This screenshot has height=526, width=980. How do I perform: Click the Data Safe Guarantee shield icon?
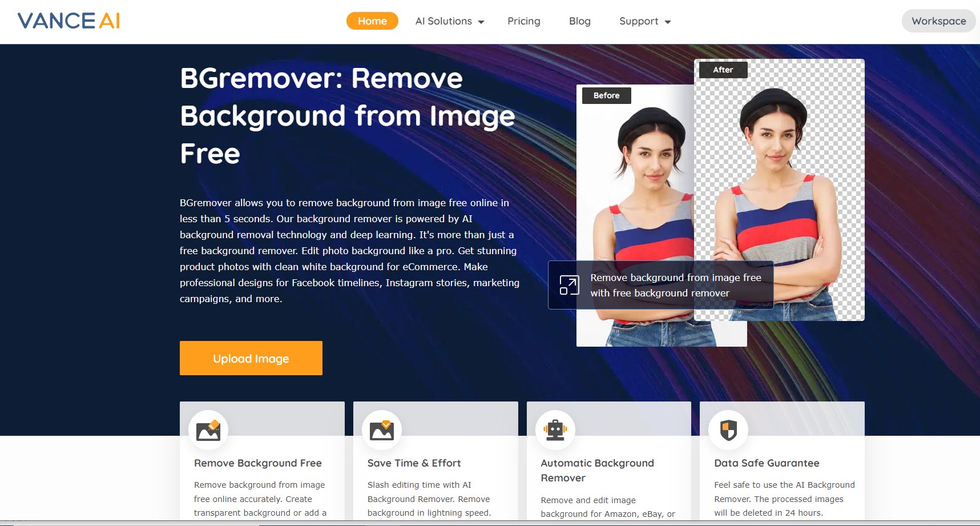[728, 429]
